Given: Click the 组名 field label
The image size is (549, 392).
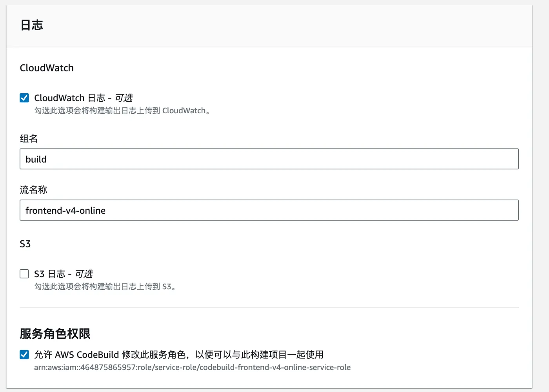Looking at the screenshot, I should tap(29, 139).
